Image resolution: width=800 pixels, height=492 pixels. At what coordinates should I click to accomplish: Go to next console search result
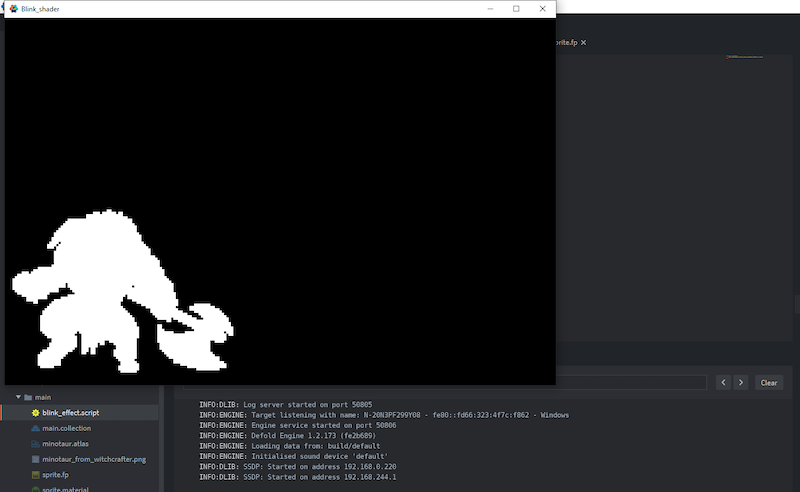[x=741, y=382]
